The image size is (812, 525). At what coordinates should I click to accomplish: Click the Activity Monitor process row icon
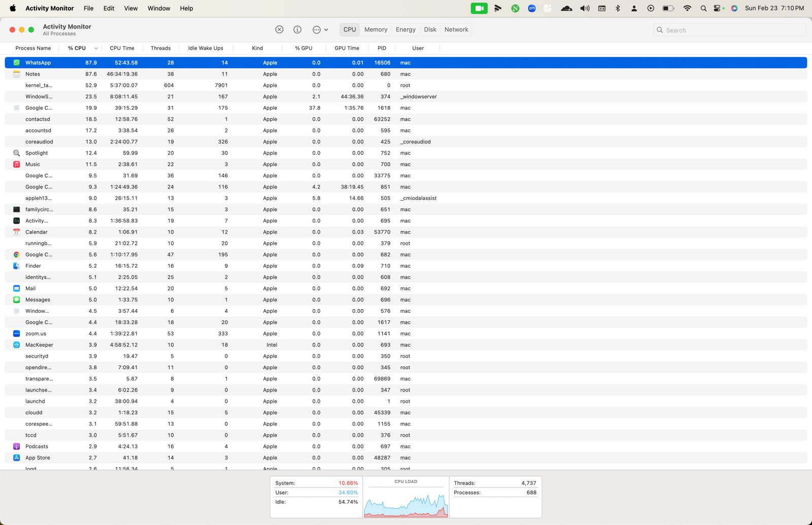click(x=16, y=221)
